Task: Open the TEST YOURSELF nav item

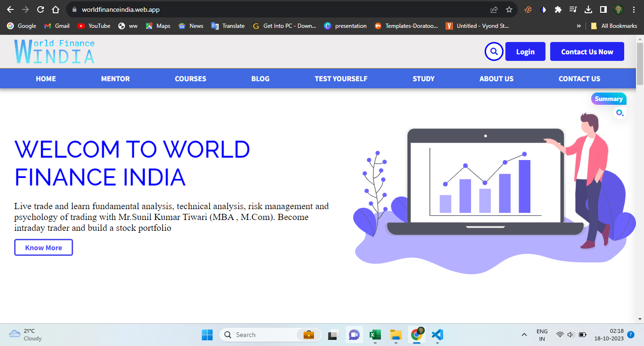Action: tap(341, 79)
